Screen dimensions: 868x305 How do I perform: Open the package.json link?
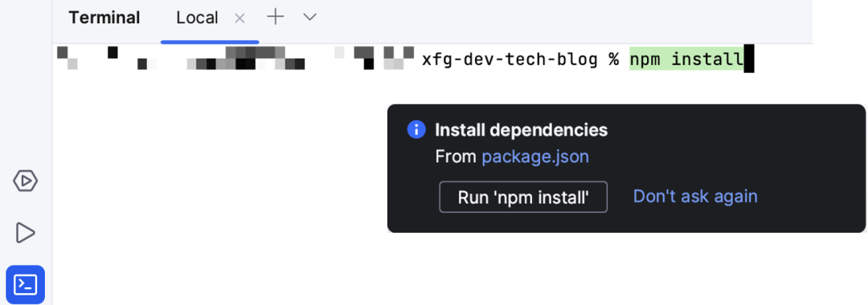535,157
